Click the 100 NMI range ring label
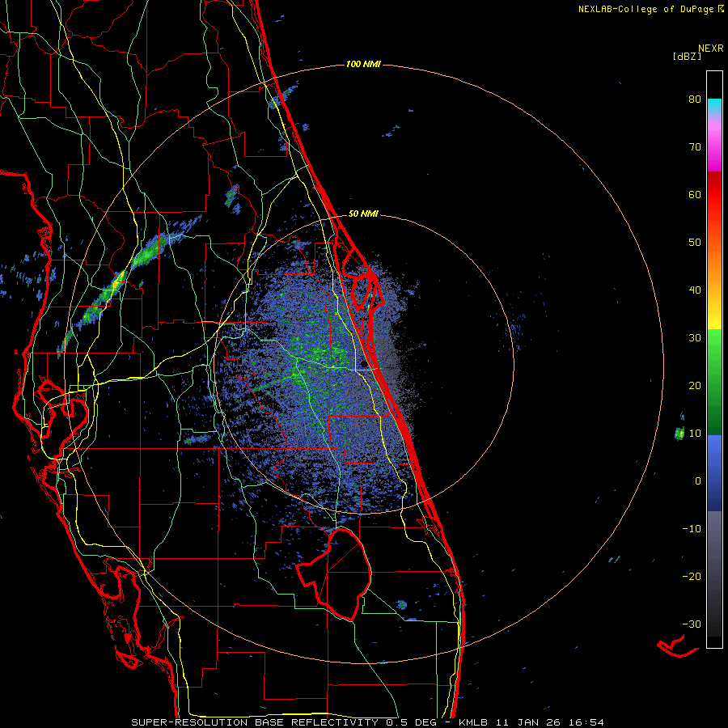The height and width of the screenshot is (728, 728). point(363,64)
